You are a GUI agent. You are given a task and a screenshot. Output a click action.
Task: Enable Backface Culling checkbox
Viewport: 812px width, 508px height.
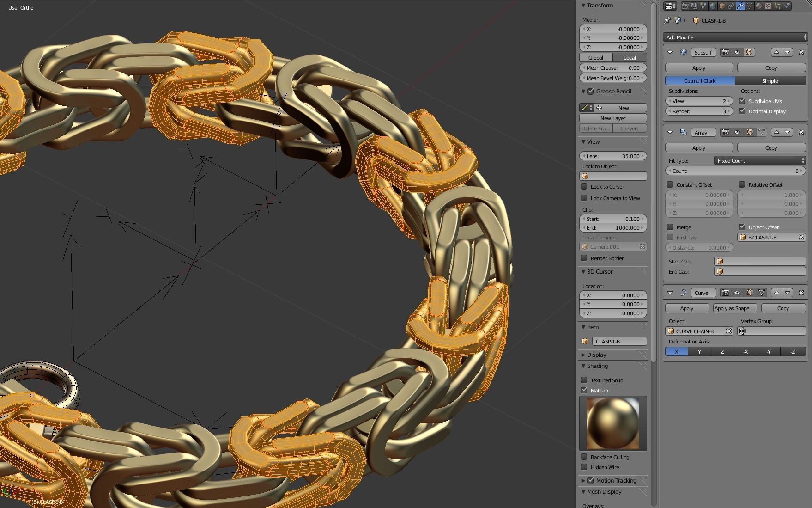click(x=584, y=457)
